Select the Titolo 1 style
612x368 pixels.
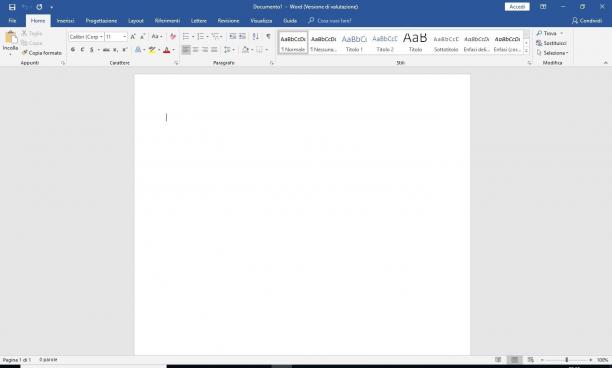pos(354,43)
